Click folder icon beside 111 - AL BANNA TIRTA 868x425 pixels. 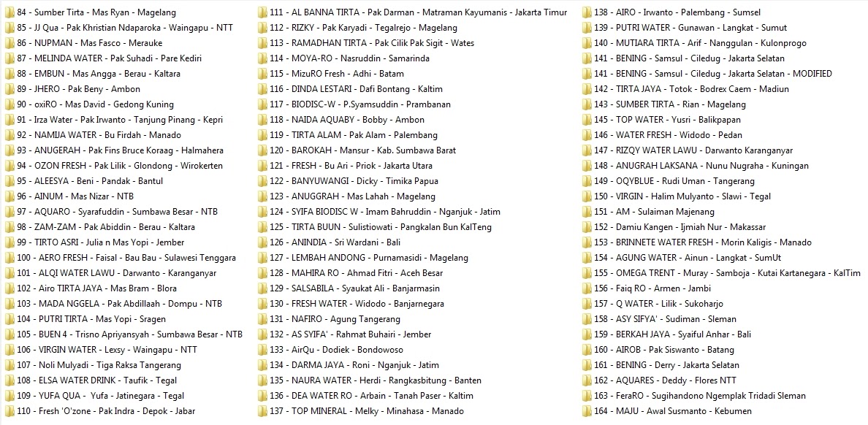(x=262, y=12)
